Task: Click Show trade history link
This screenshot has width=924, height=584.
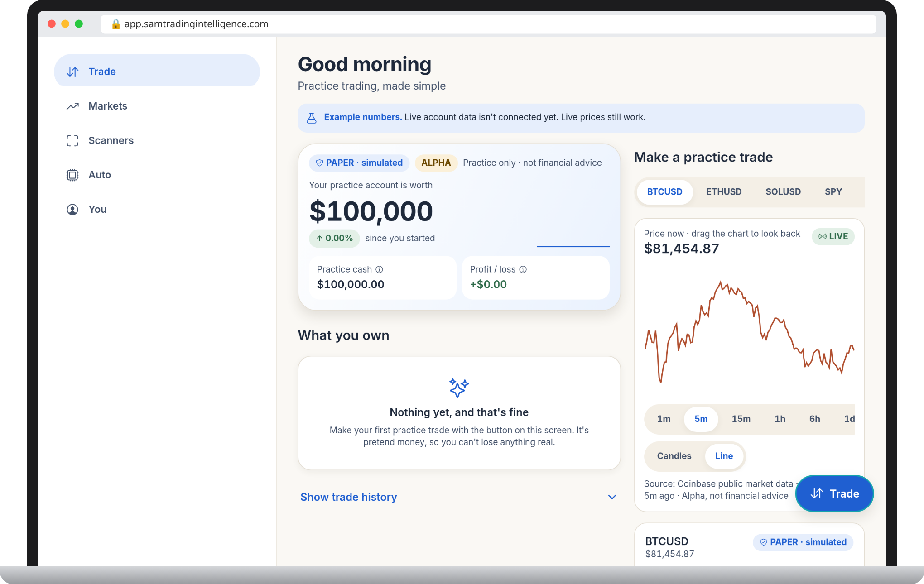Action: pos(348,497)
